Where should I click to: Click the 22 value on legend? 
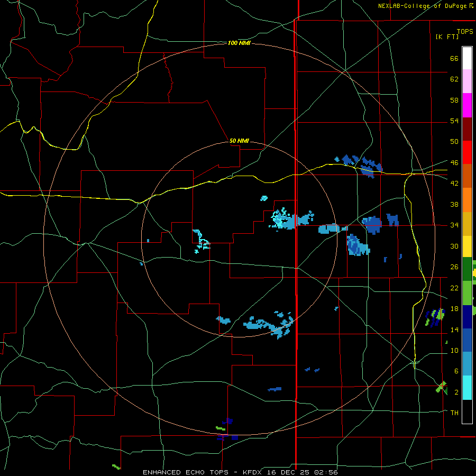pyautogui.click(x=454, y=288)
